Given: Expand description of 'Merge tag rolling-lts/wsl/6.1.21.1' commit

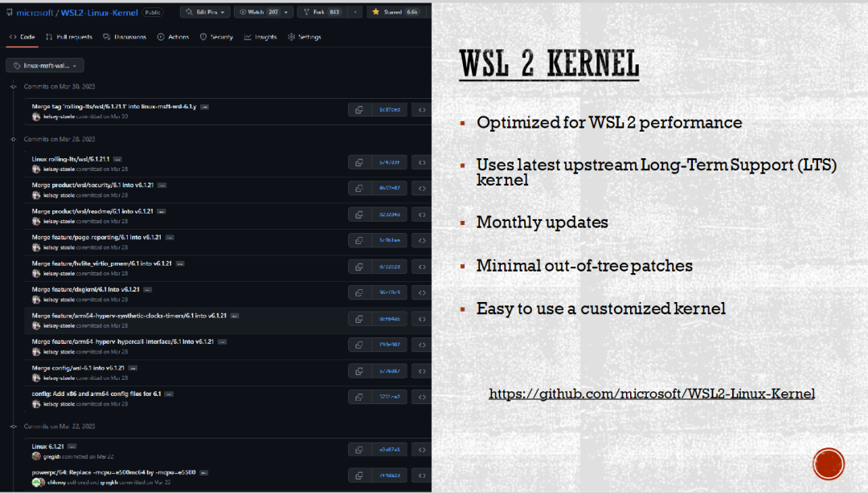Looking at the screenshot, I should tap(204, 107).
